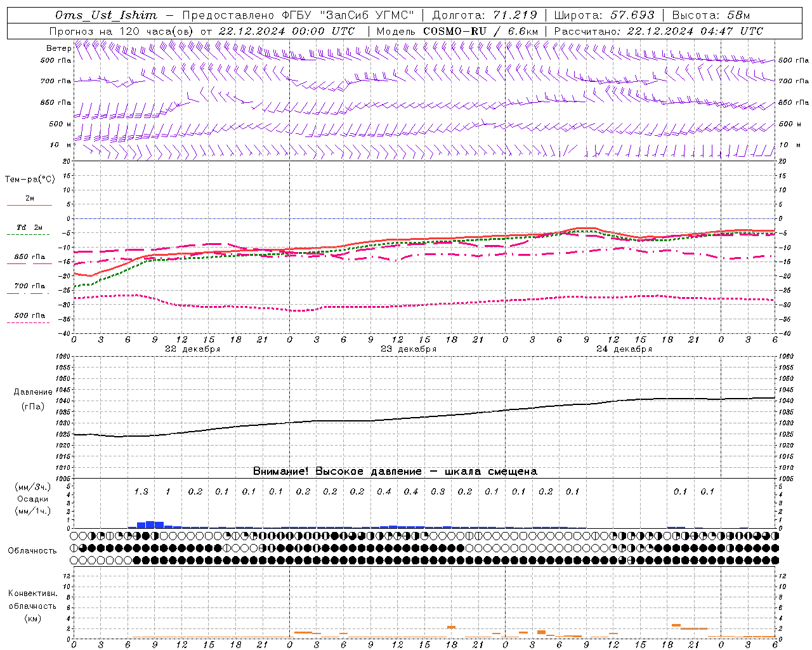Click the model name COSMO-RU / 6.6км
Image resolution: width=812 pixels, height=650 pixels.
click(x=480, y=31)
